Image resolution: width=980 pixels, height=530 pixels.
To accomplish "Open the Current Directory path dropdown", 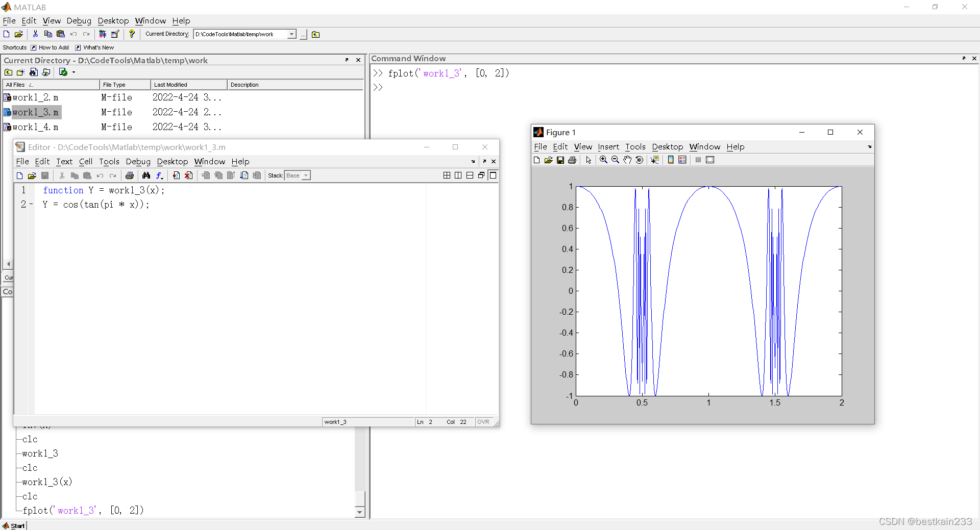I will [x=291, y=34].
